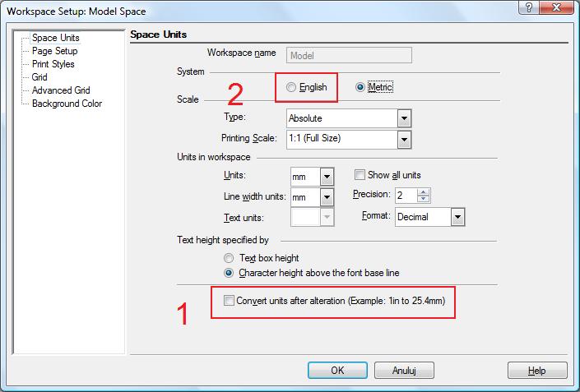Check the Show all units box
Viewport: 580px width, 392px height.
coord(360,174)
